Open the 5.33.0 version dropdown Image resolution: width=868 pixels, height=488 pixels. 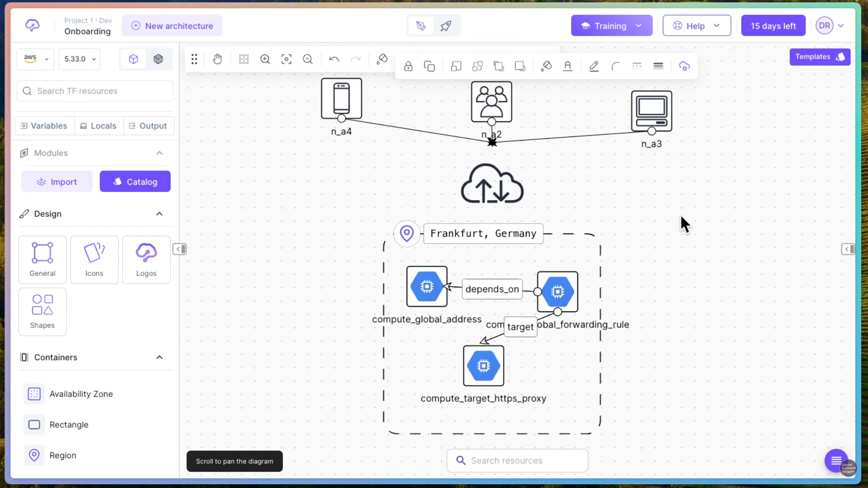pos(80,59)
